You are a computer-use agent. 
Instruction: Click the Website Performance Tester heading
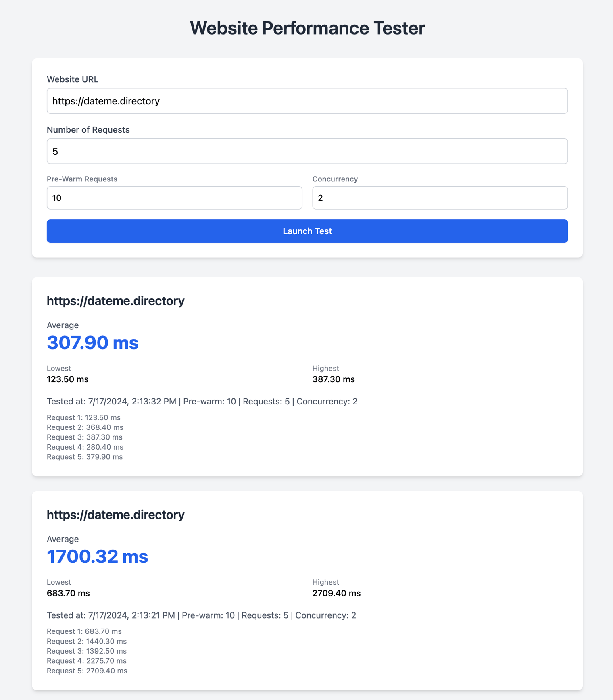[307, 28]
